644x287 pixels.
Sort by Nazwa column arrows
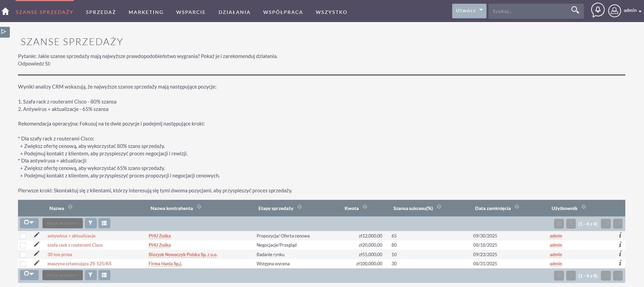coord(70,207)
